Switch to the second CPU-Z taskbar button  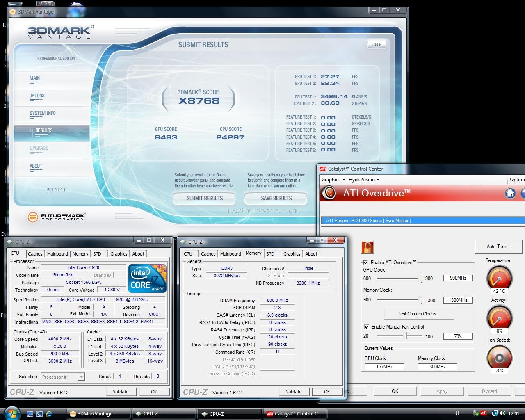pos(229,414)
